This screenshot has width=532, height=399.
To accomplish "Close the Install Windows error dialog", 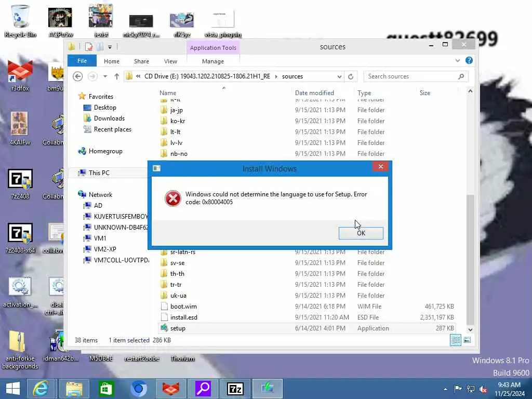I will click(381, 167).
